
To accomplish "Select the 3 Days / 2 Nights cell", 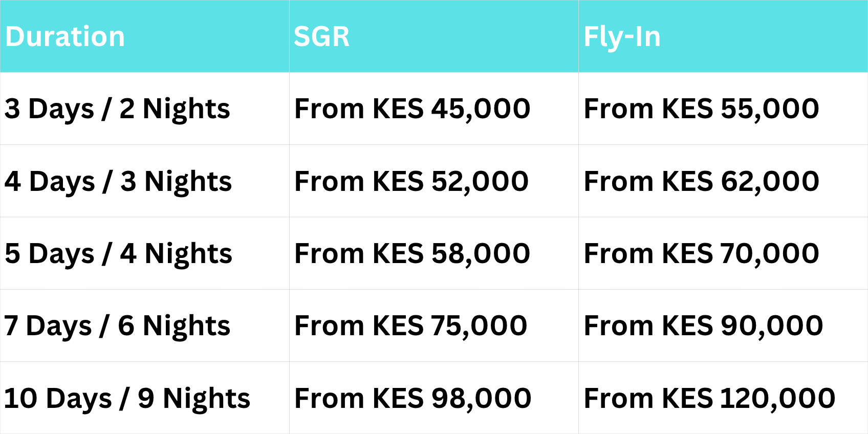I will (x=117, y=109).
